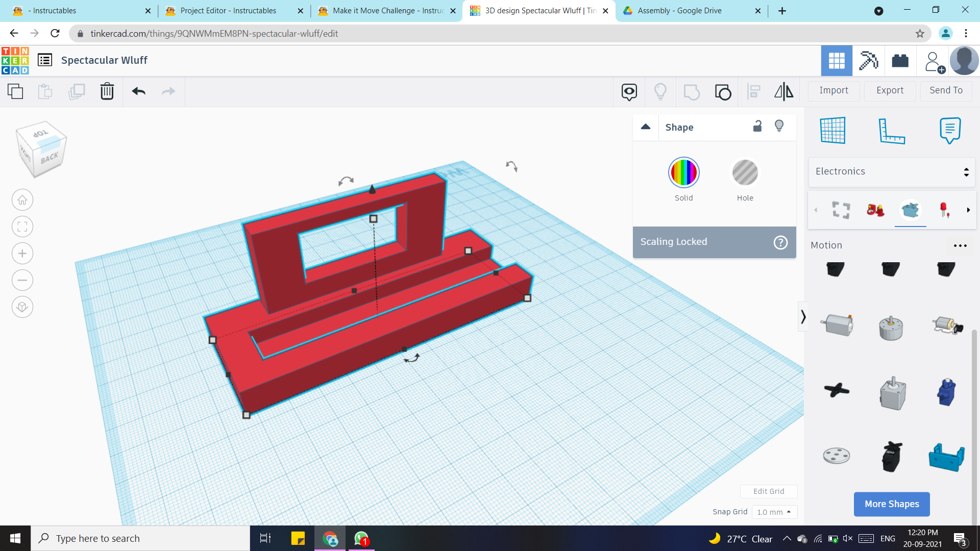Open the Windows Start menu
Viewport: 980px width, 551px height.
click(15, 538)
